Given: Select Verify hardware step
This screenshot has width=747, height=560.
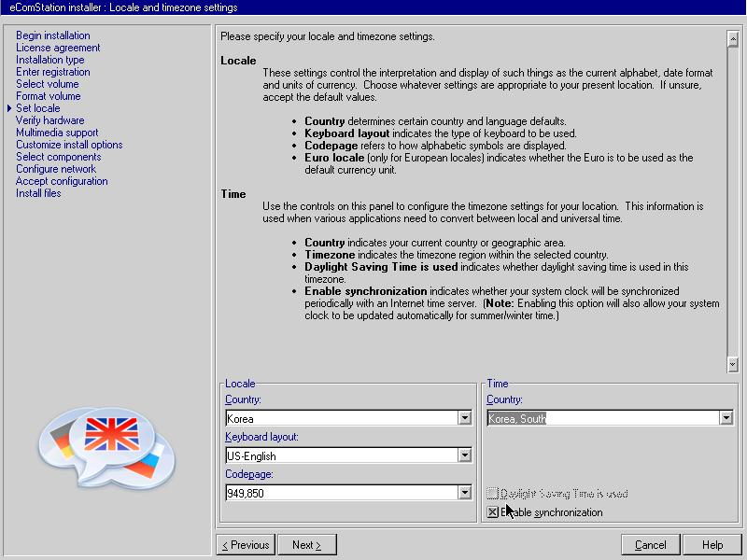Looking at the screenshot, I should tap(50, 120).
